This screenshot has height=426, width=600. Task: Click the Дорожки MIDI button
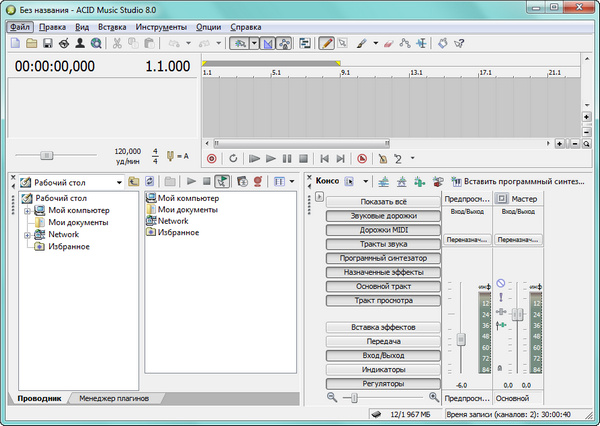tap(384, 230)
